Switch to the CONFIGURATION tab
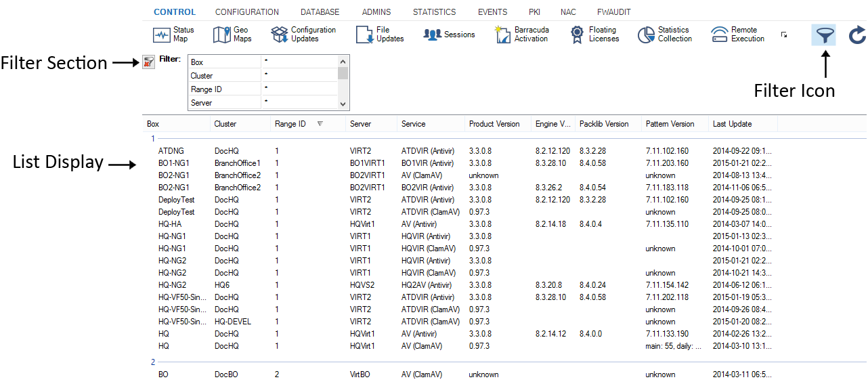Image resolution: width=868 pixels, height=386 pixels. pyautogui.click(x=247, y=12)
